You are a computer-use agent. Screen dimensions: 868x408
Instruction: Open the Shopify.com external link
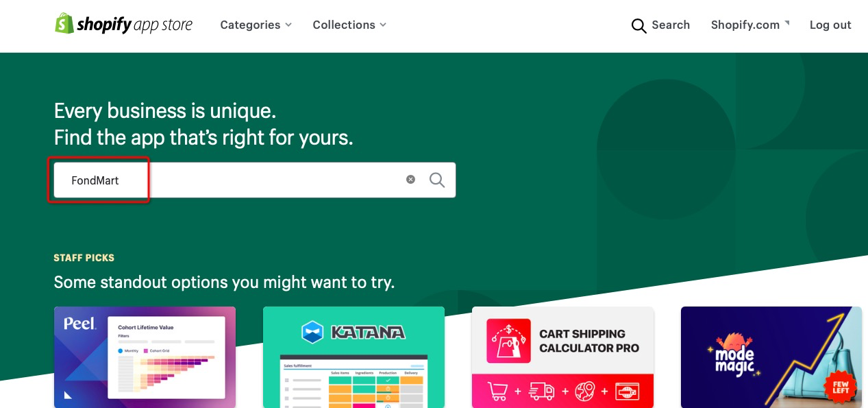[x=749, y=25]
